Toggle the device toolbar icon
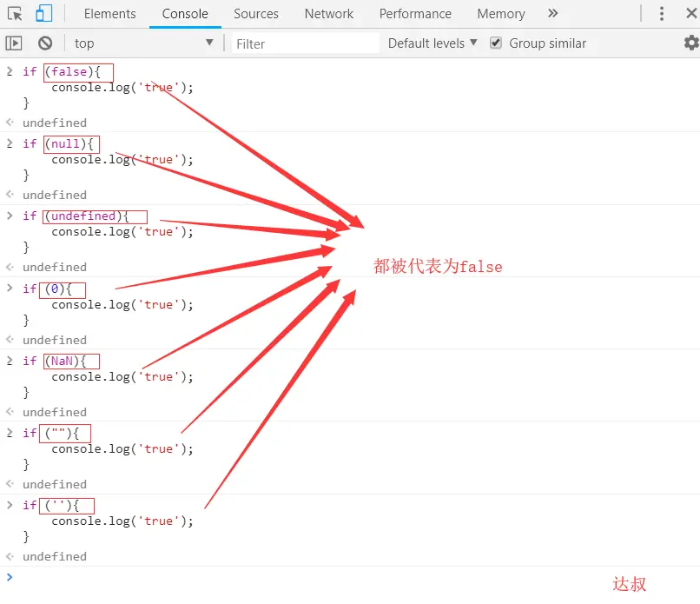 (x=43, y=13)
